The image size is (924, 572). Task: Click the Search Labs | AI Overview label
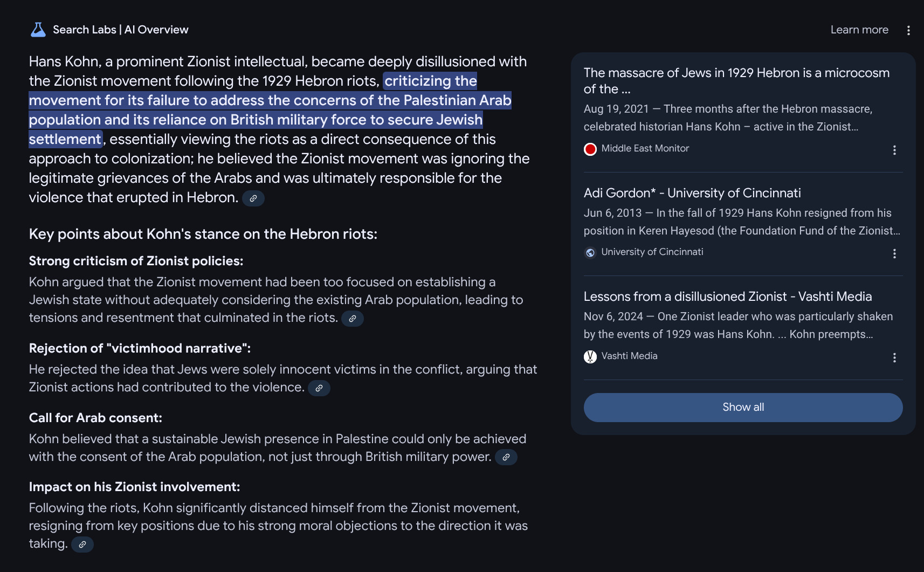tap(121, 30)
